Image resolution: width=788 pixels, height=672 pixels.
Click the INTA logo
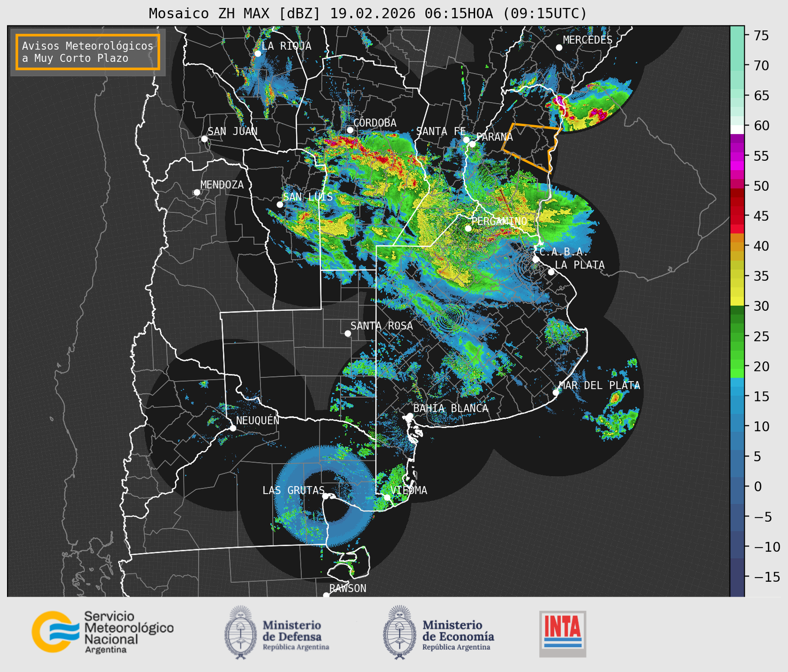point(562,634)
